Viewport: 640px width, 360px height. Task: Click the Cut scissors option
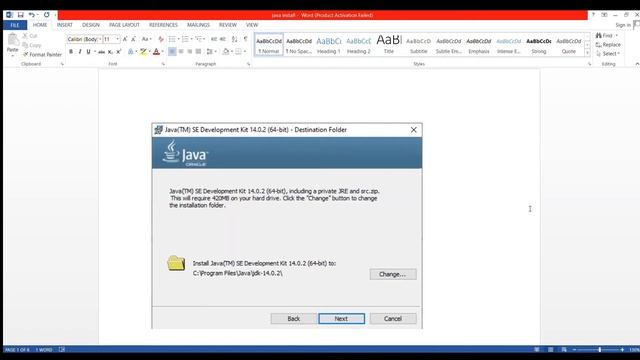(x=30, y=36)
